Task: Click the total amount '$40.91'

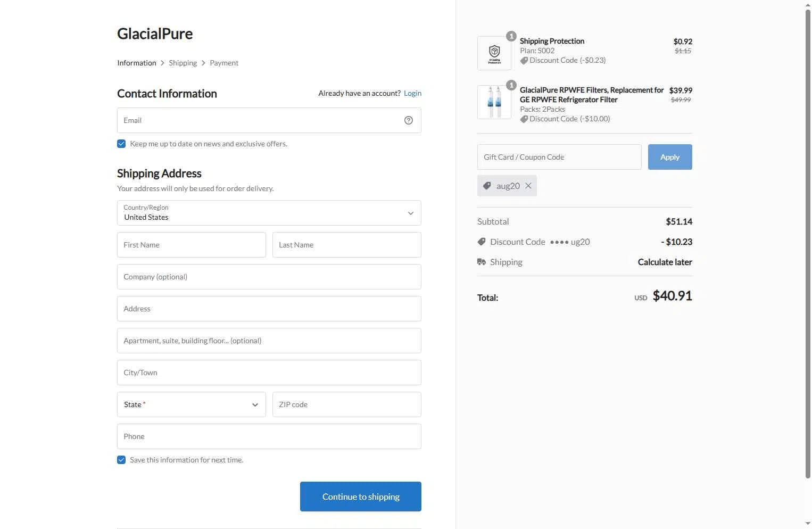Action: pos(673,296)
